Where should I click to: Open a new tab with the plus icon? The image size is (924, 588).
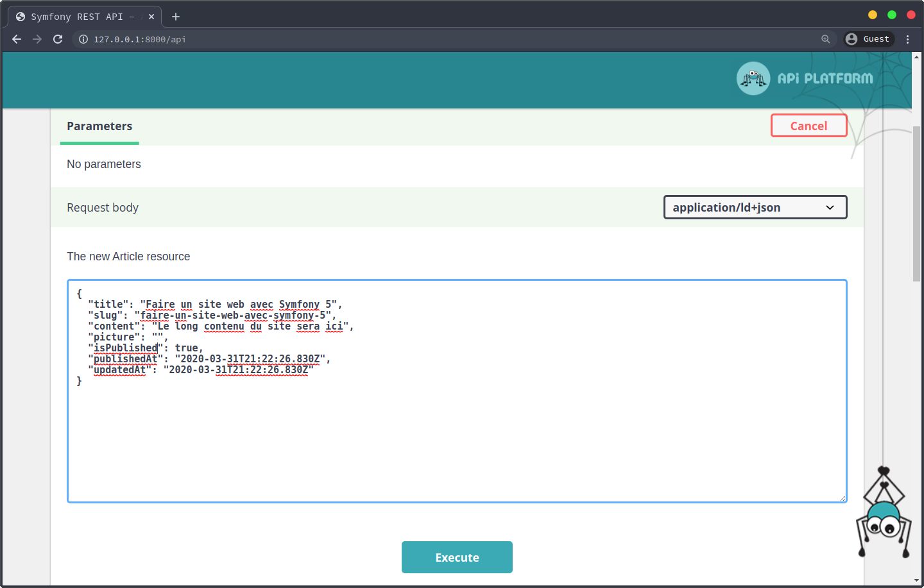coord(176,17)
